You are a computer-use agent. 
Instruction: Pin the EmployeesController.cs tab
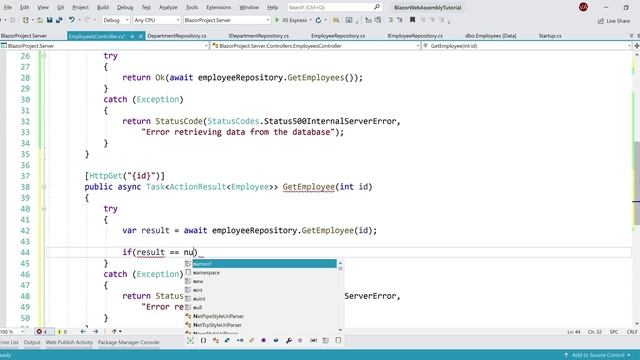coord(132,36)
